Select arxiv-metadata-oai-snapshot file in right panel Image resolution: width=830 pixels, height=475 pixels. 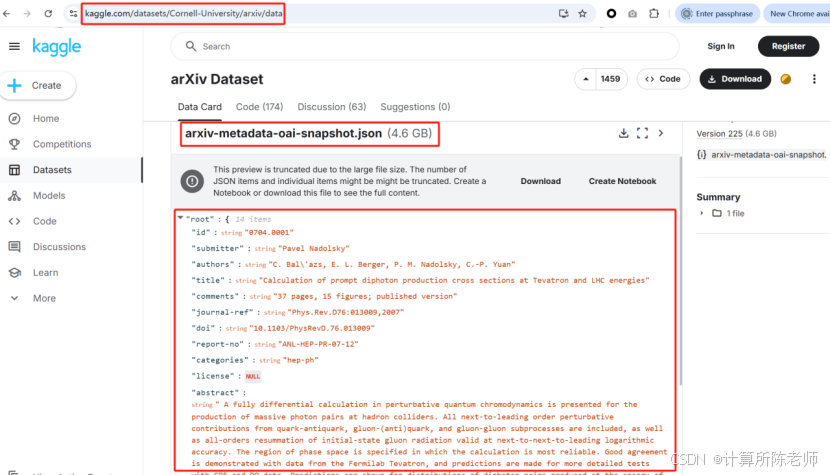coord(762,155)
